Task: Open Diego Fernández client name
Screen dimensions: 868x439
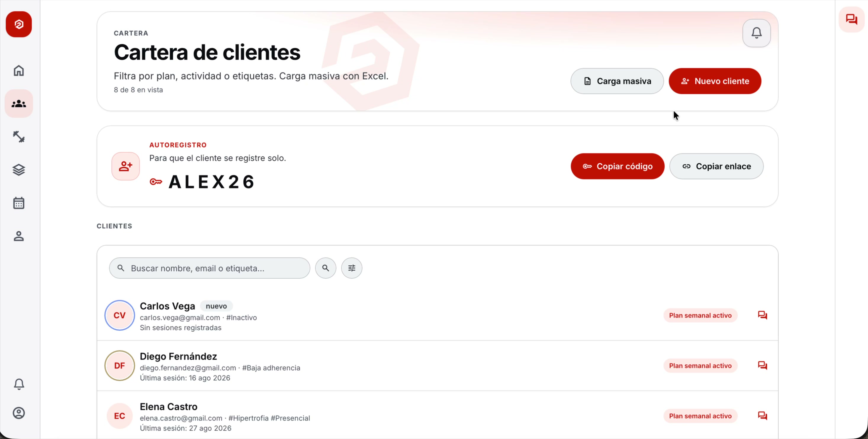Action: 178,356
